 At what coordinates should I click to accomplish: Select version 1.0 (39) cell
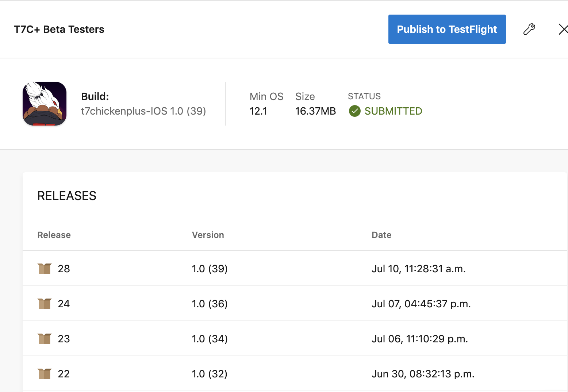pos(210,269)
